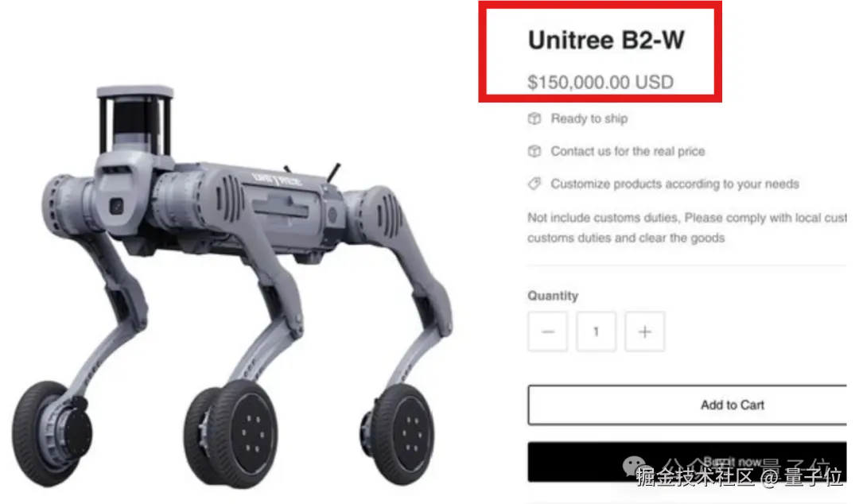The width and height of the screenshot is (859, 504).
Task: Click the box icon beside Ready to ship
Action: coord(534,118)
